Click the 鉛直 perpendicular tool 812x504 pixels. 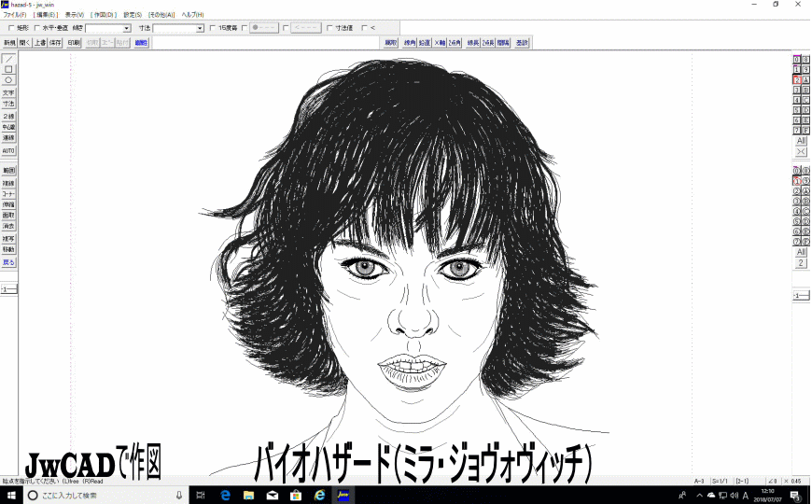[x=424, y=43]
